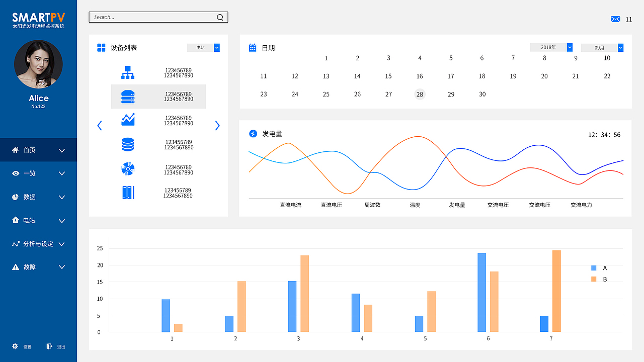644x362 pixels.
Task: Open settings via the gear icon
Action: tap(15, 346)
